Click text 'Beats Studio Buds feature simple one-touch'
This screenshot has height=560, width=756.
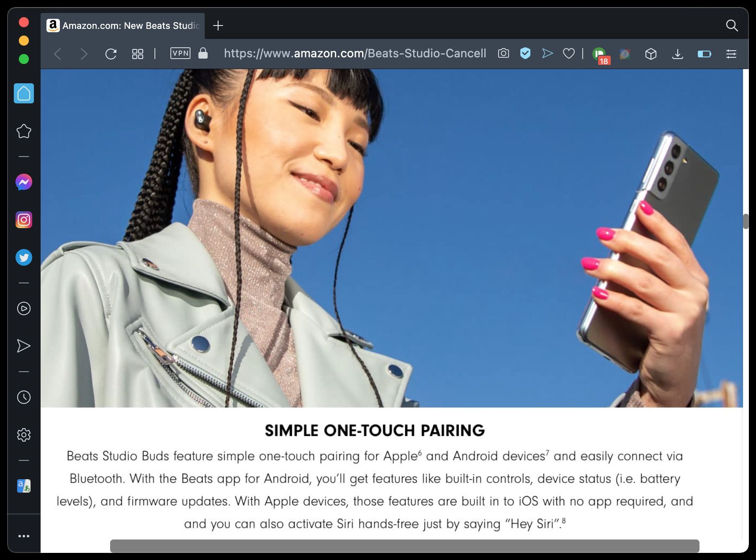click(191, 456)
